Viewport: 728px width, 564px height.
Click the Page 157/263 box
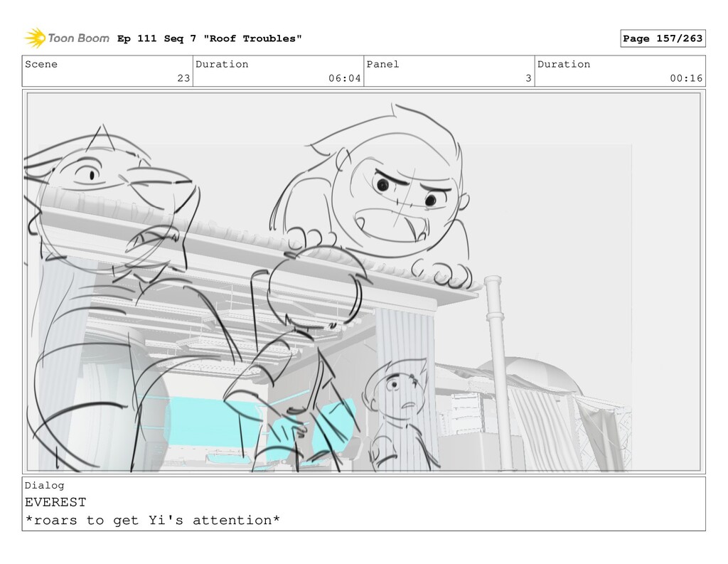click(663, 38)
